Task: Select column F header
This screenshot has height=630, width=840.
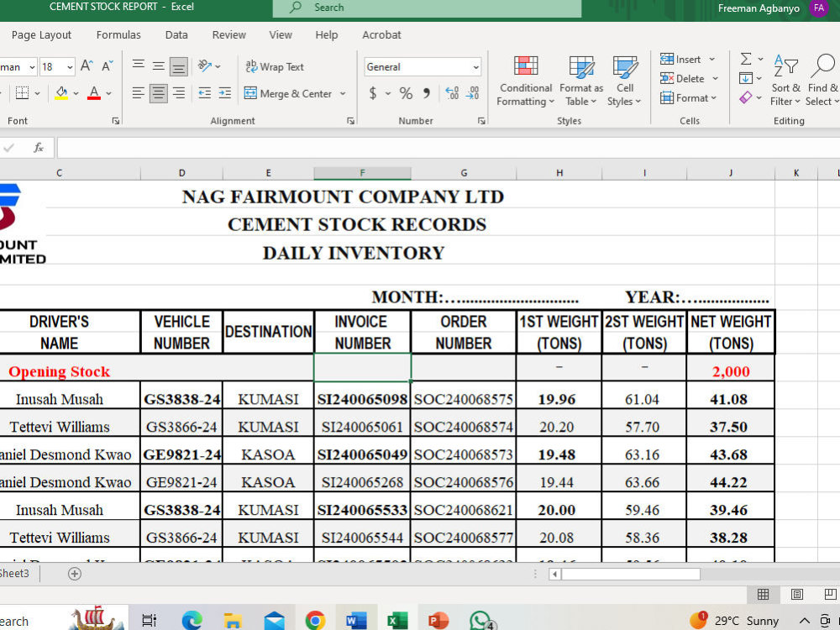Action: (362, 172)
